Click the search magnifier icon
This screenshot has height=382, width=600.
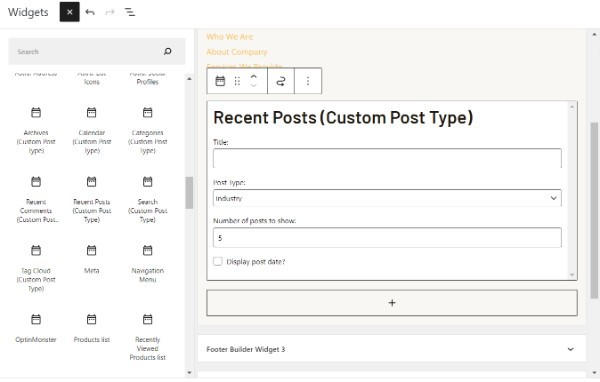[x=168, y=51]
